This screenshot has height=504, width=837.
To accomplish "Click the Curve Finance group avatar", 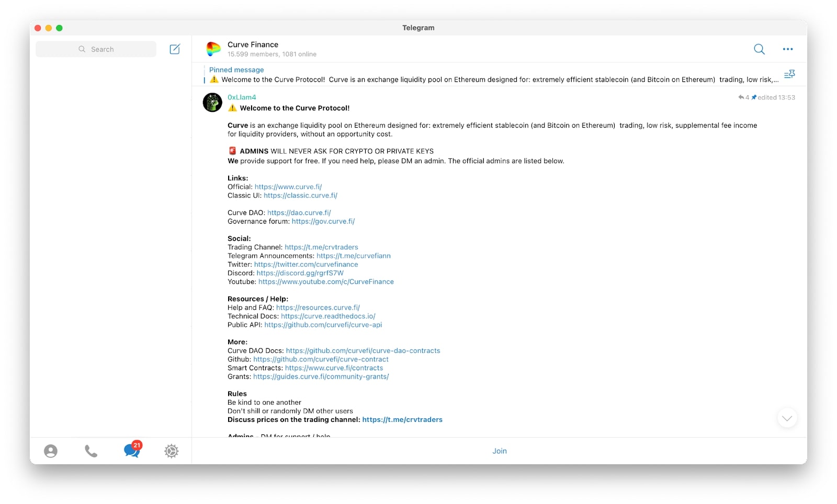I will [213, 49].
